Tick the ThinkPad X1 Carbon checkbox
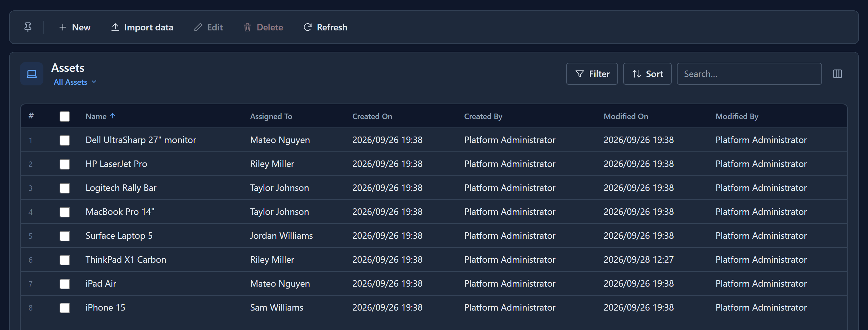Viewport: 868px width, 330px height. coord(65,260)
